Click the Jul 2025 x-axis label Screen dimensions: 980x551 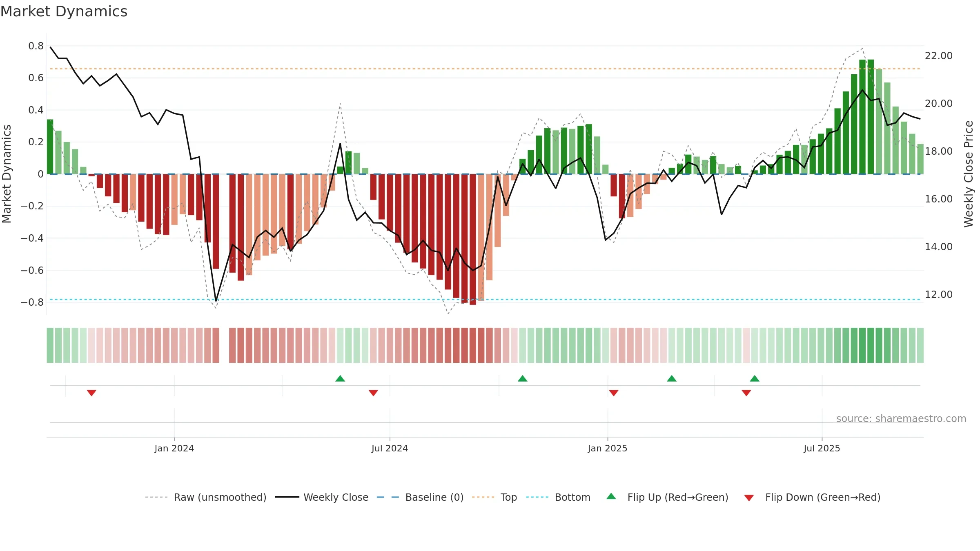tap(822, 448)
